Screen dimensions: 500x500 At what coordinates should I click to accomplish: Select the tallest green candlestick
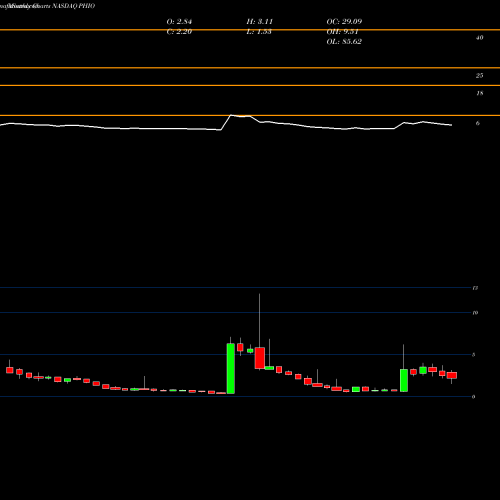click(x=231, y=368)
